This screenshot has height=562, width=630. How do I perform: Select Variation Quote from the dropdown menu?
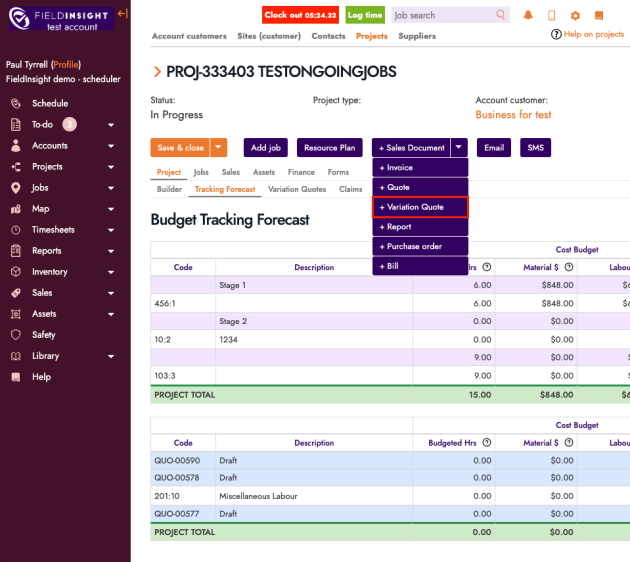click(419, 207)
